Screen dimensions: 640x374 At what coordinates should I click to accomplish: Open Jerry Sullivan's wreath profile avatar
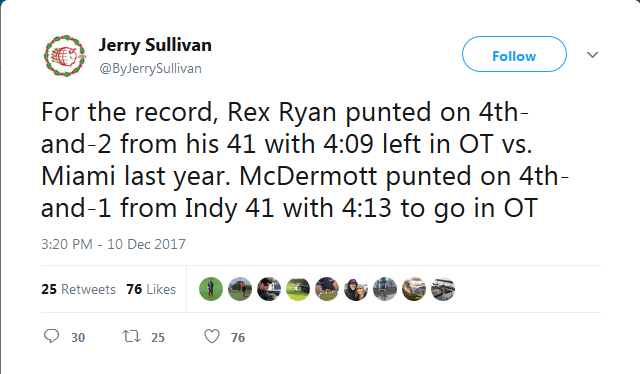coord(64,56)
